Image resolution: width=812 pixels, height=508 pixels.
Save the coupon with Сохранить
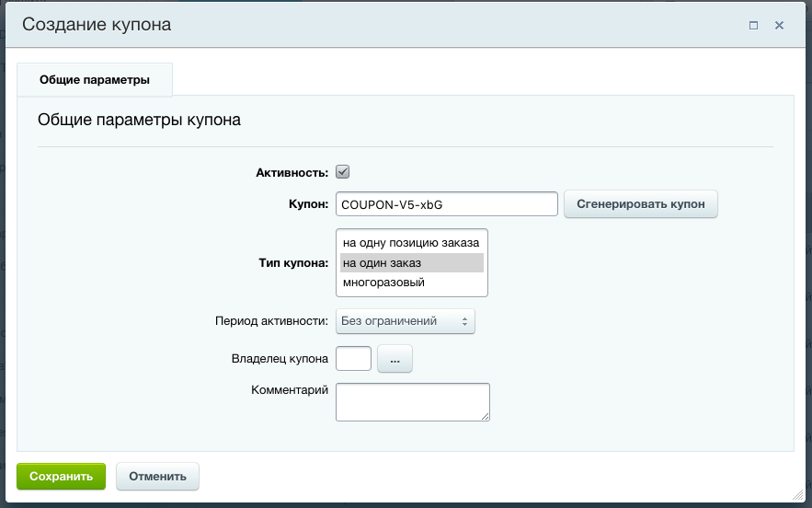(x=62, y=477)
